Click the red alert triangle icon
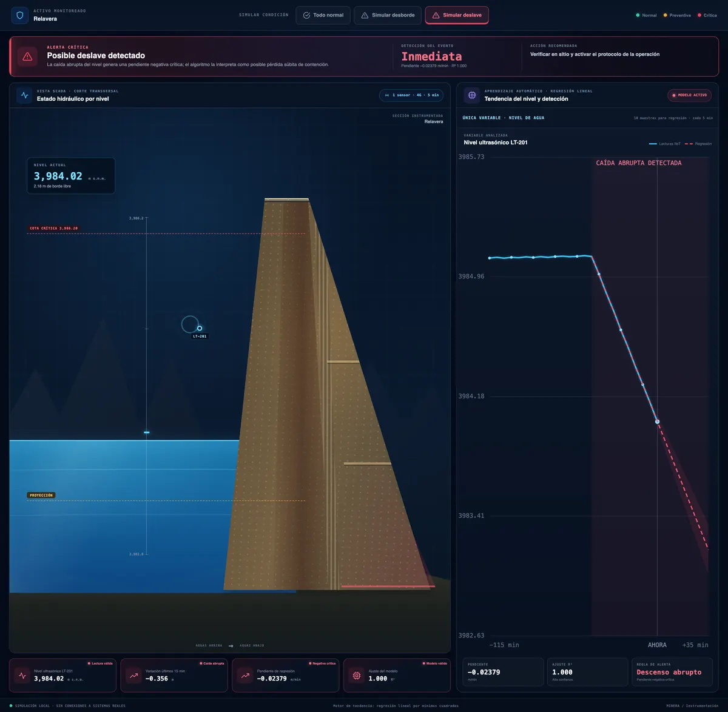The image size is (728, 712). tap(27, 56)
